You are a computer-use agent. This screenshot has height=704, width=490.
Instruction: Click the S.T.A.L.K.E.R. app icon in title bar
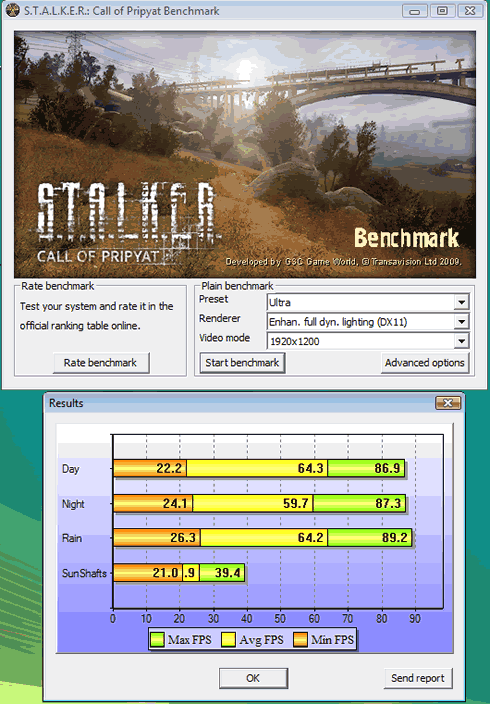pos(12,10)
